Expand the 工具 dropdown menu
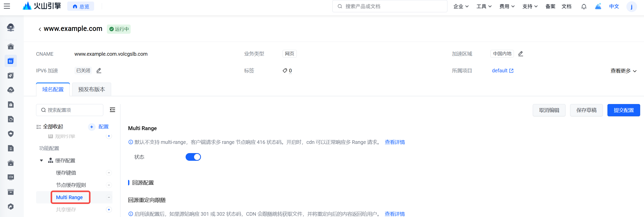Image resolution: width=644 pixels, height=217 pixels. [x=484, y=6]
